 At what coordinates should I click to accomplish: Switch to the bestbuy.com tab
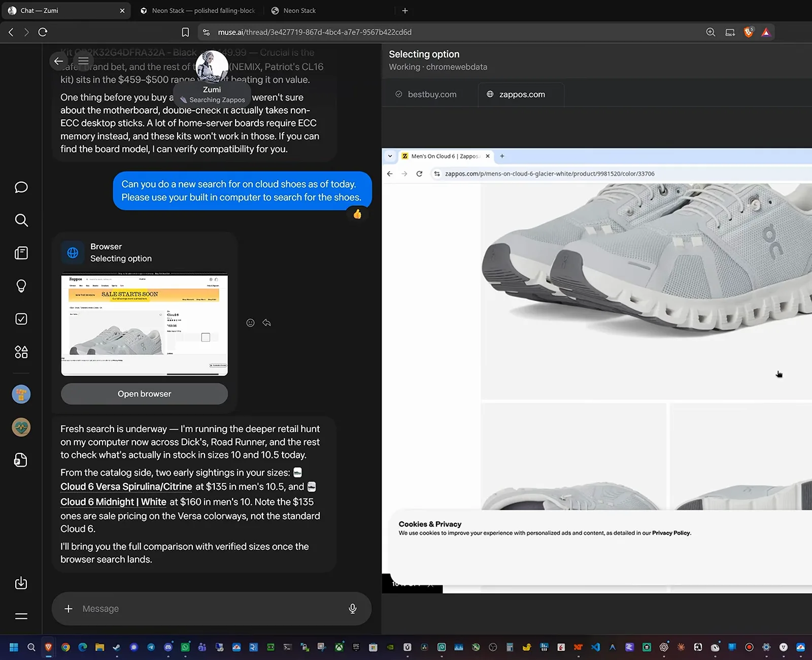click(426, 94)
